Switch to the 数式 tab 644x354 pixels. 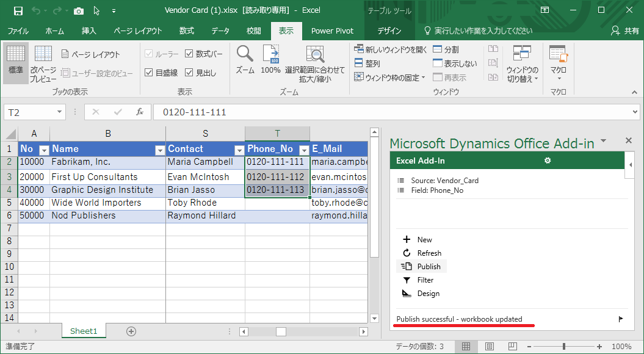pos(186,31)
